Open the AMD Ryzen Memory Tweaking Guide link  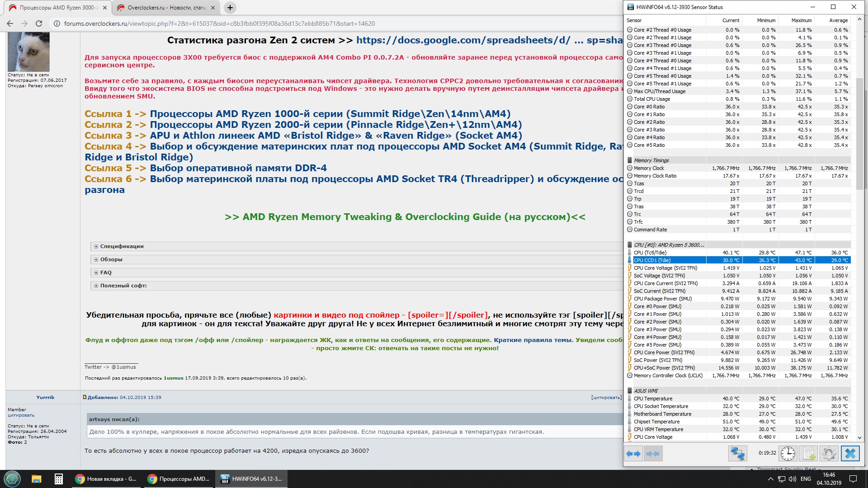pos(405,217)
